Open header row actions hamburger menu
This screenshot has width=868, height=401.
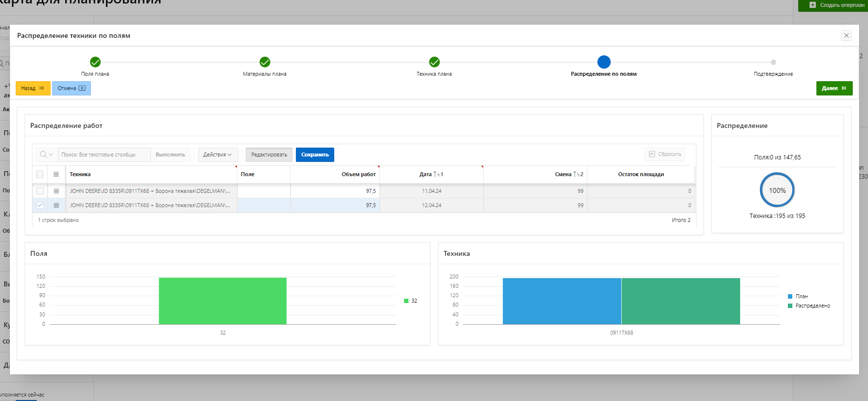coord(56,174)
